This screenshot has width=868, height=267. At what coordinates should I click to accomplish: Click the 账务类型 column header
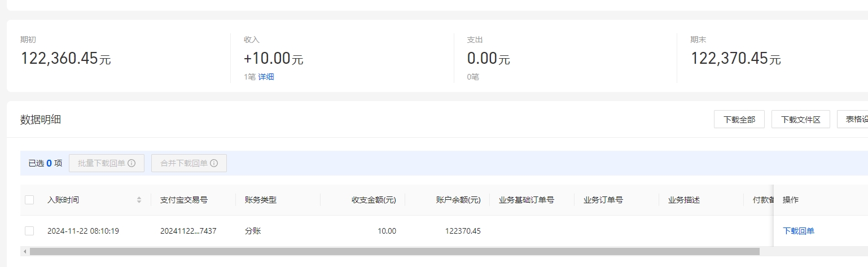261,200
